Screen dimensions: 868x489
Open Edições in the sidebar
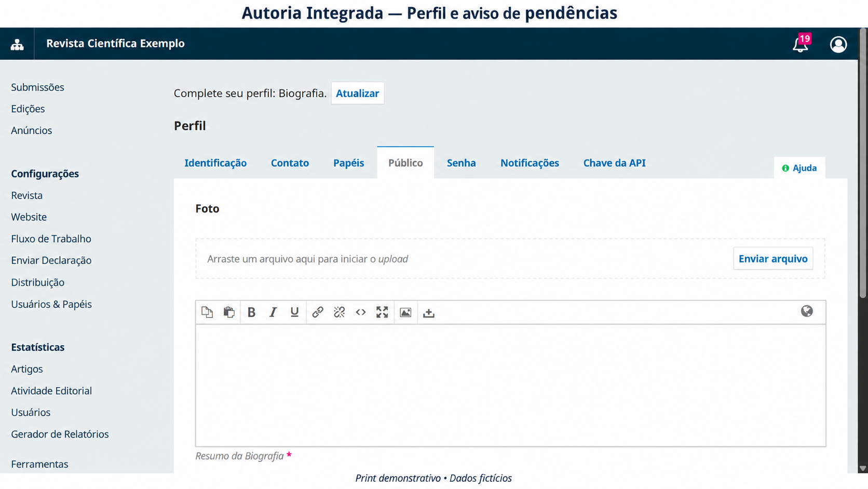pyautogui.click(x=28, y=109)
